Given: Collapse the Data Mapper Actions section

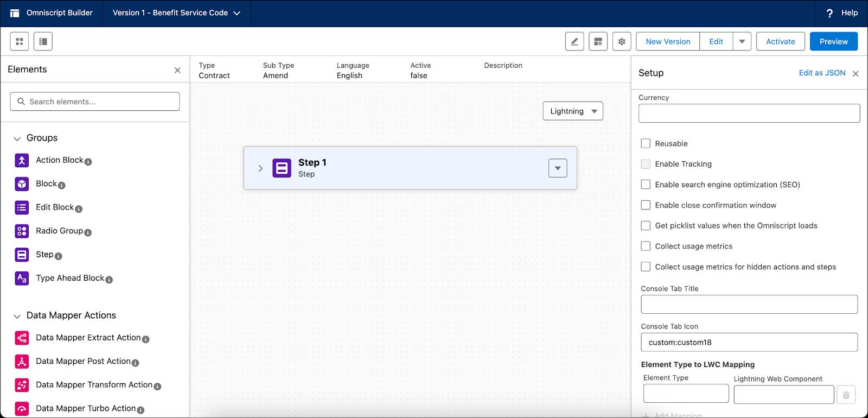Looking at the screenshot, I should click(17, 316).
